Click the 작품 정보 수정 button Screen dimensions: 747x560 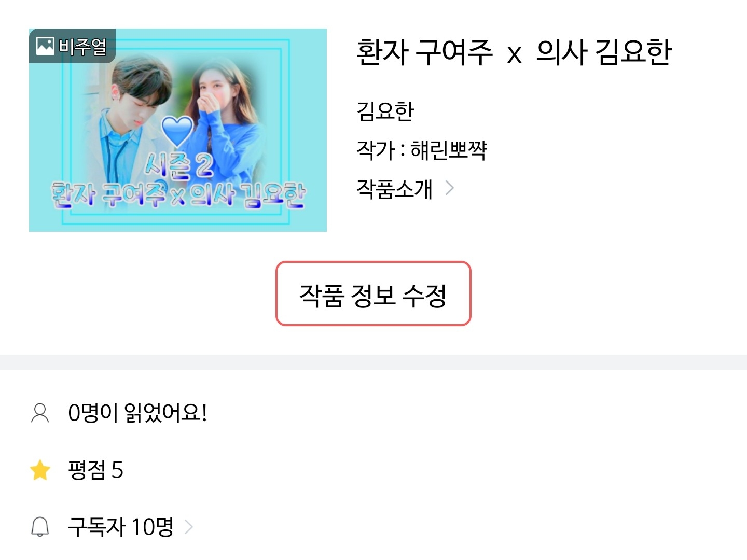point(374,293)
